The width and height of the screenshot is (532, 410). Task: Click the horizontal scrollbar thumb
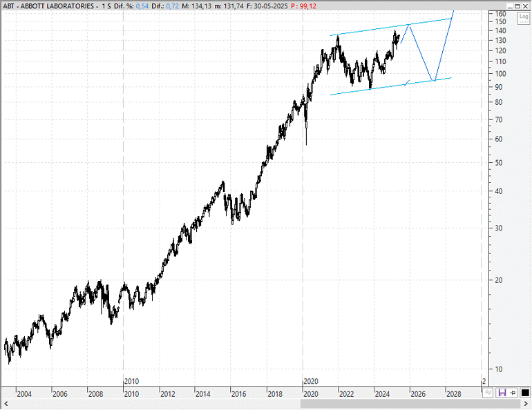click(410, 404)
